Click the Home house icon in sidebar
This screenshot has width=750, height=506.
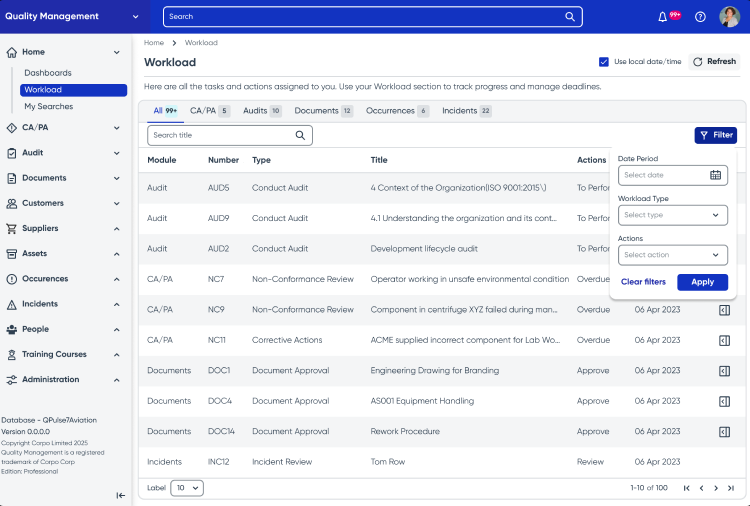coord(11,52)
